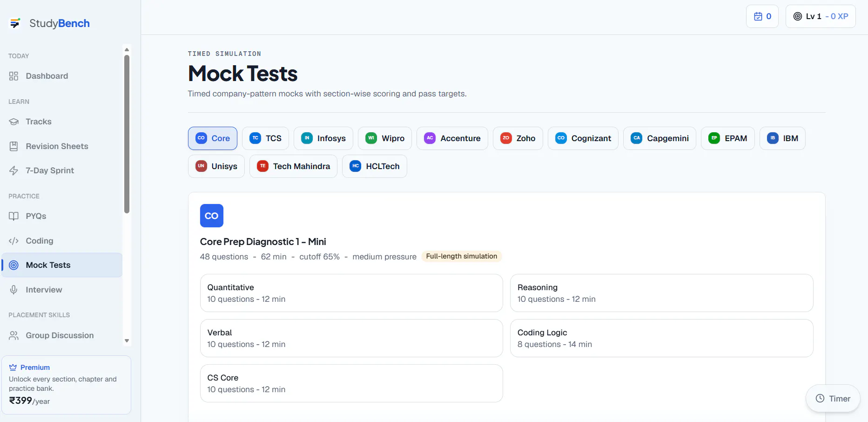This screenshot has width=868, height=422.
Task: Click the StudyBench logo icon
Action: coord(15,23)
